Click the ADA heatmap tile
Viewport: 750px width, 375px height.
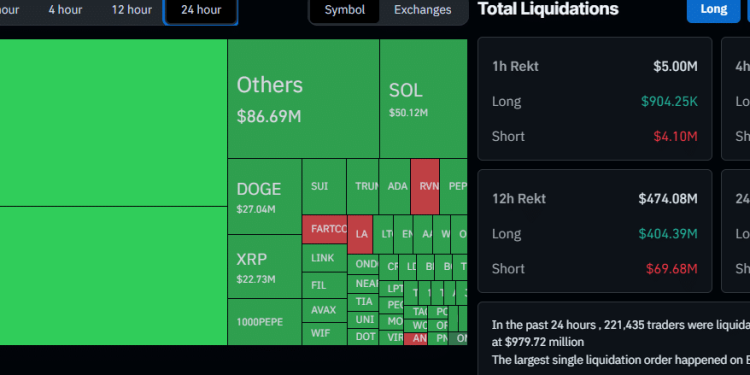coord(395,187)
